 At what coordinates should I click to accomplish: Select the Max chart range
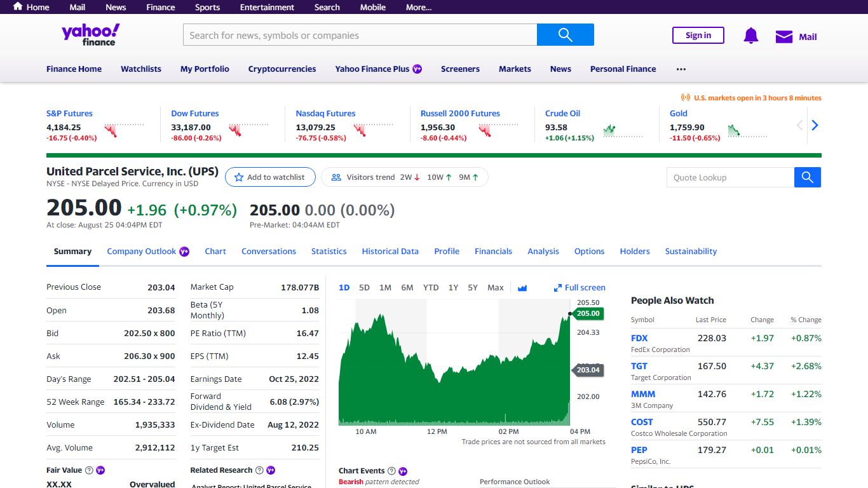[496, 287]
